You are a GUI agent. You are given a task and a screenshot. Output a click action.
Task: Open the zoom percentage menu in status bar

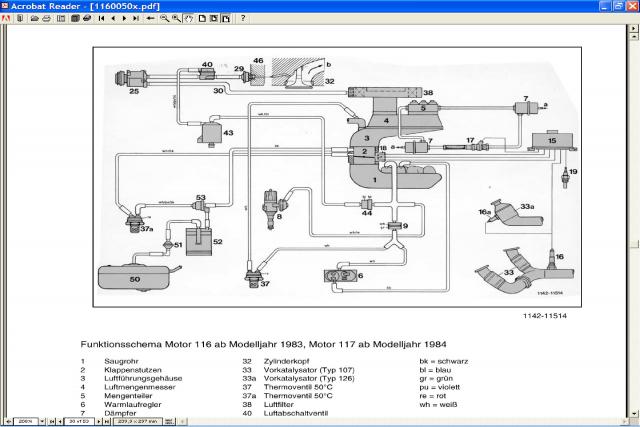(41, 420)
